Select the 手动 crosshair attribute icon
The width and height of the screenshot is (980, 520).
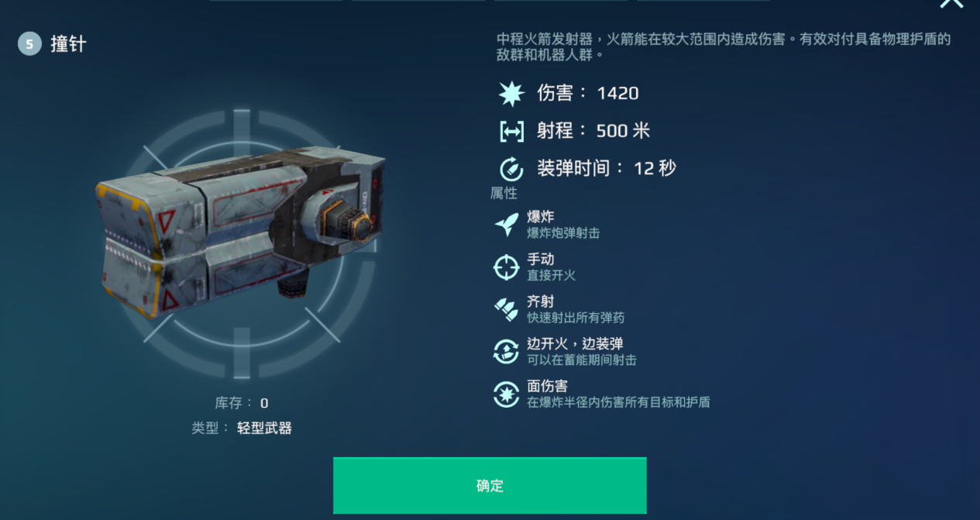coord(507,267)
